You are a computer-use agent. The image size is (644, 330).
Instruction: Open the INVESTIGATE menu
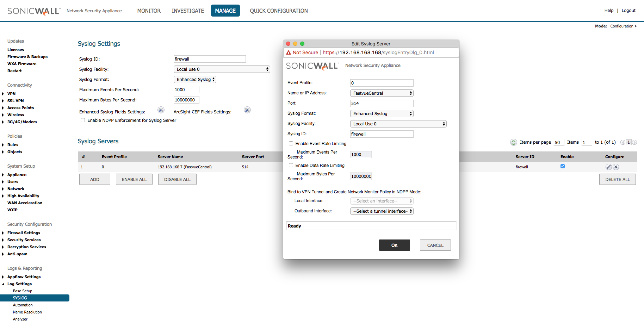coord(187,11)
